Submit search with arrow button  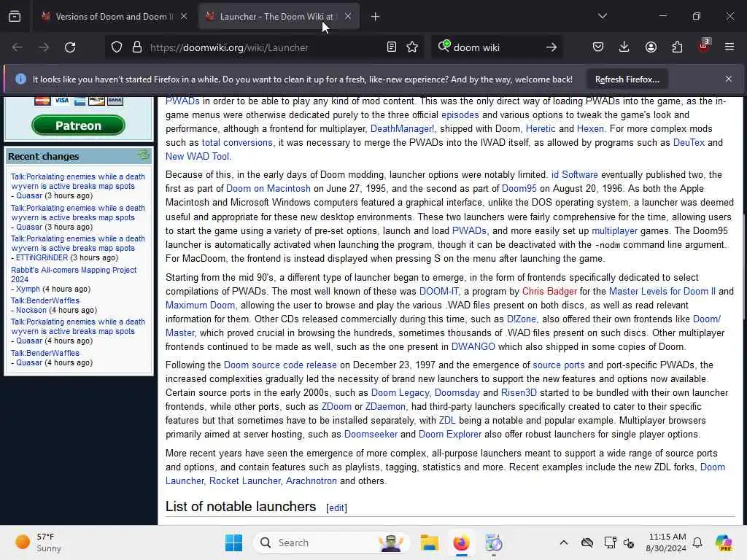coord(551,47)
